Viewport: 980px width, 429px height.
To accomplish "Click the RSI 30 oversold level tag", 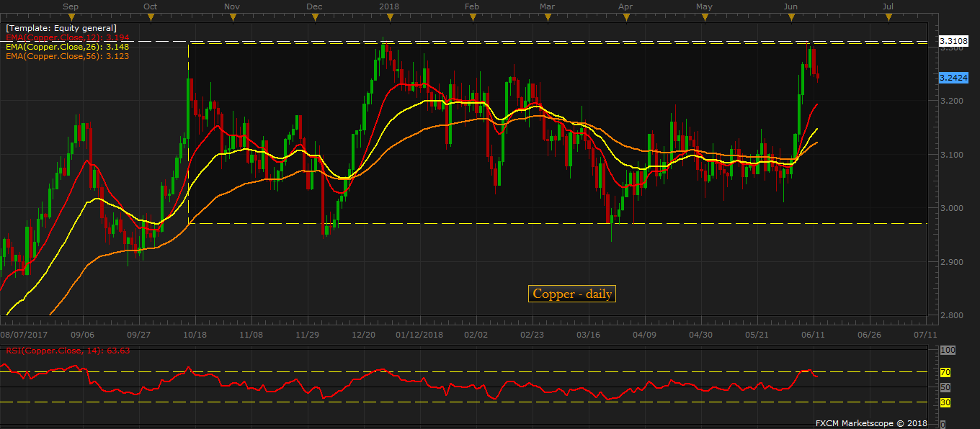I will coord(945,402).
